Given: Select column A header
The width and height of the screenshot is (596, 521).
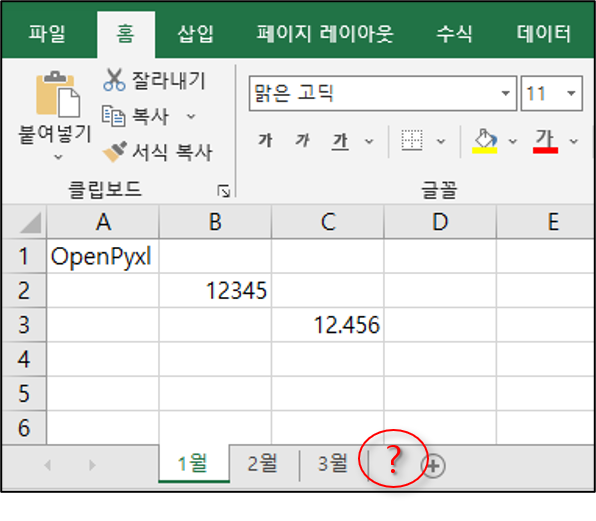Looking at the screenshot, I should (103, 222).
